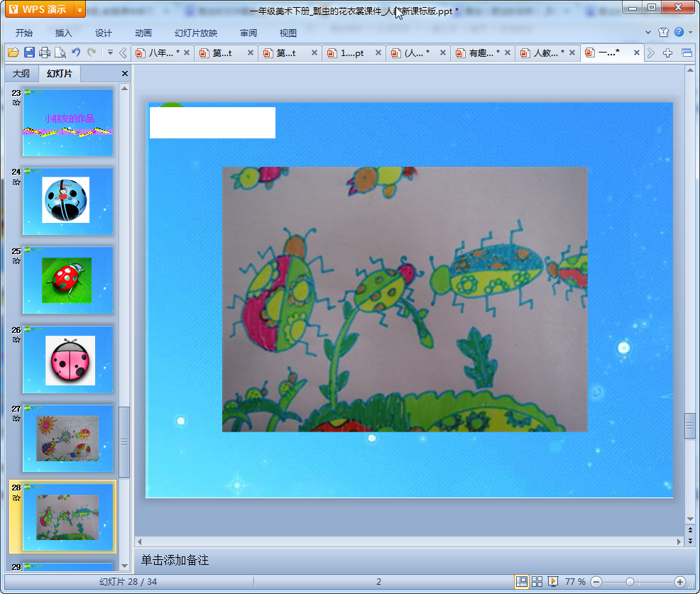Select slide 24 blue ladybug thumbnail
The image size is (700, 594).
tap(68, 202)
